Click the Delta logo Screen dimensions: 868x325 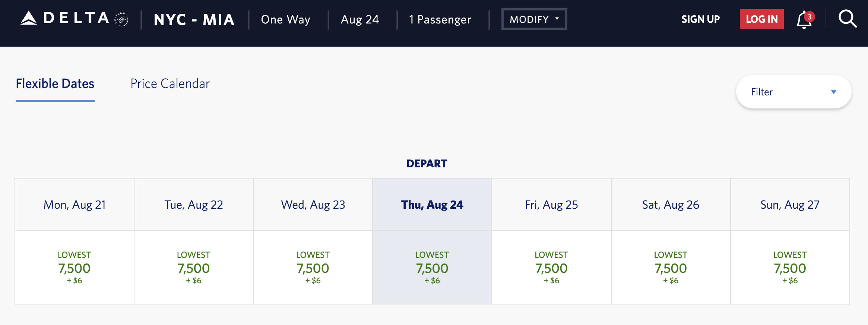[x=65, y=18]
